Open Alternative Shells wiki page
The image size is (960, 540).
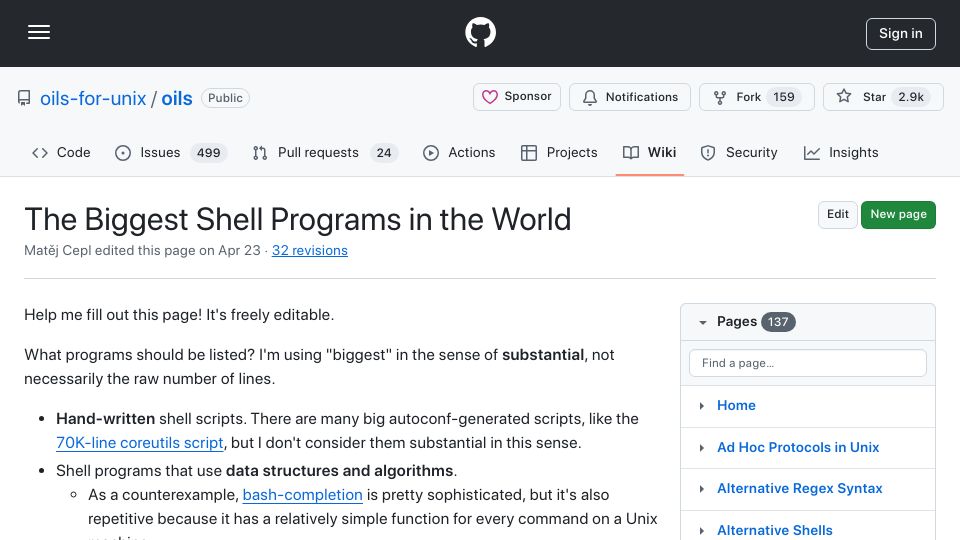774,530
